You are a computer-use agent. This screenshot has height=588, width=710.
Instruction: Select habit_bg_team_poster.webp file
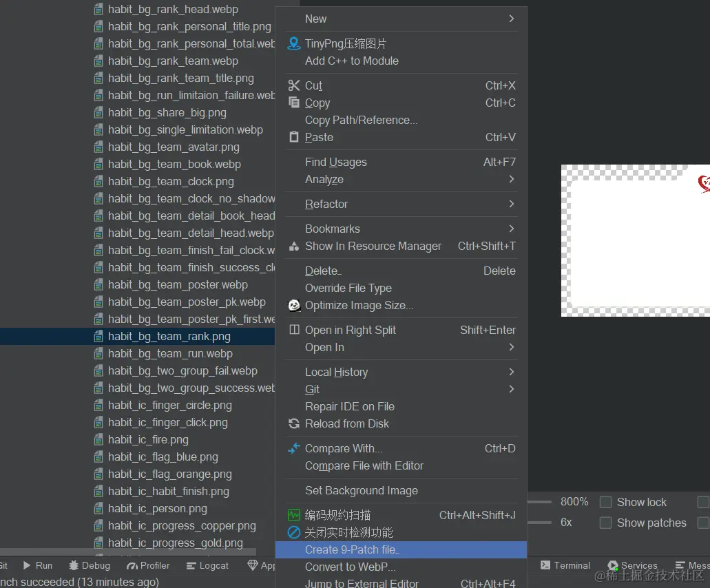pyautogui.click(x=178, y=285)
